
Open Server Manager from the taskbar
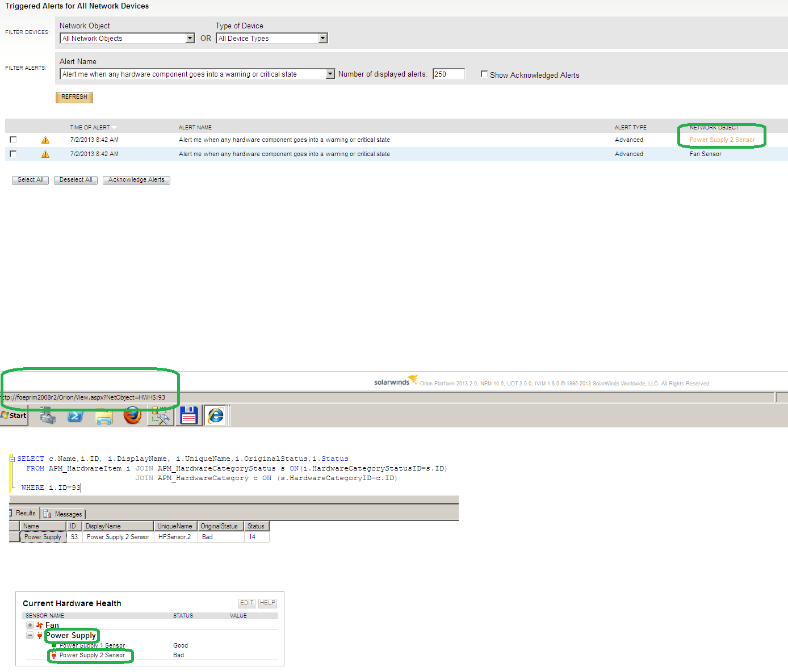[48, 416]
